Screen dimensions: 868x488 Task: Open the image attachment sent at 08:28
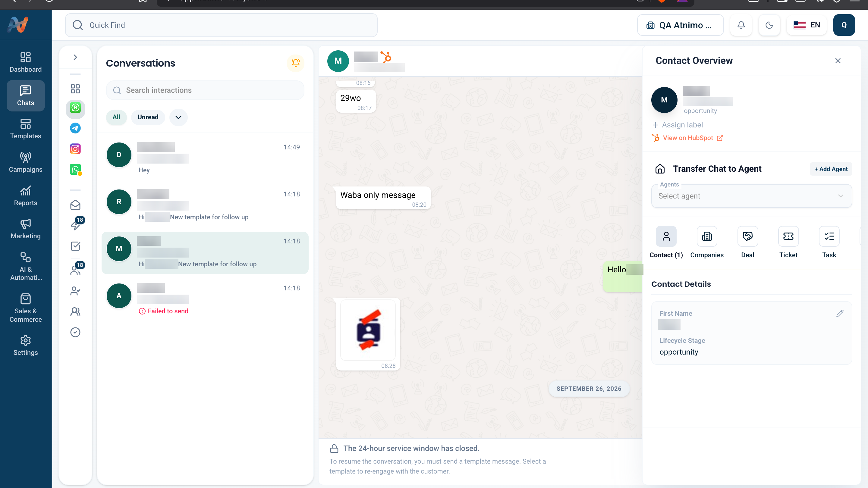368,330
